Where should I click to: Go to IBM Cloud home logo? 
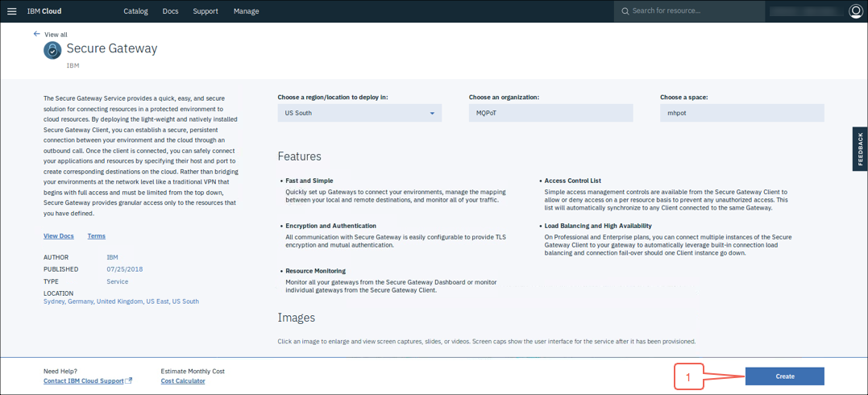tap(44, 11)
